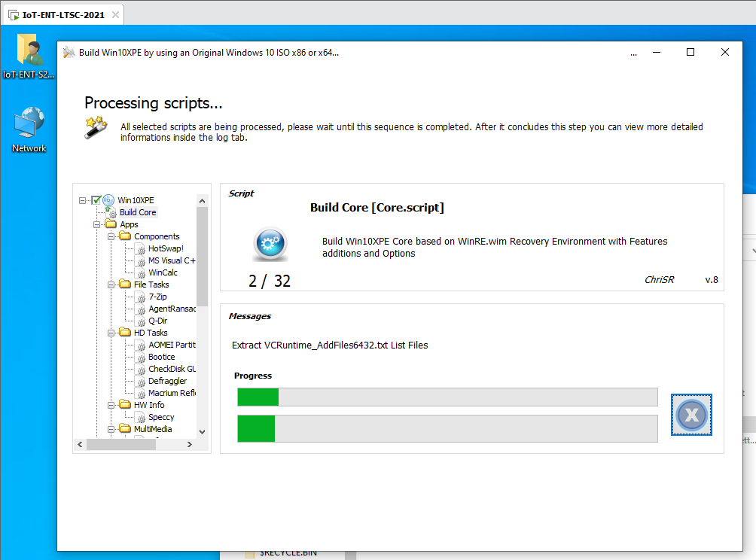The height and width of the screenshot is (560, 756).
Task: Click the Speccy script icon
Action: point(140,417)
